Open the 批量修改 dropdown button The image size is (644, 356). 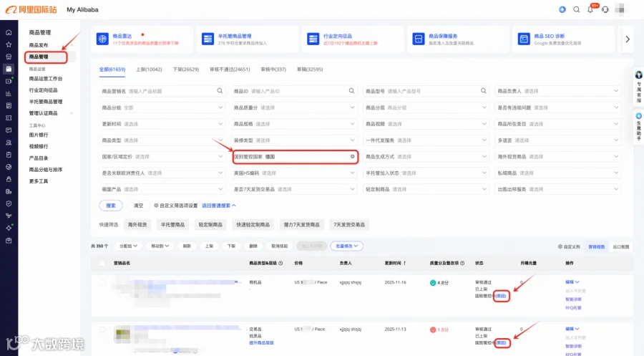click(x=346, y=246)
